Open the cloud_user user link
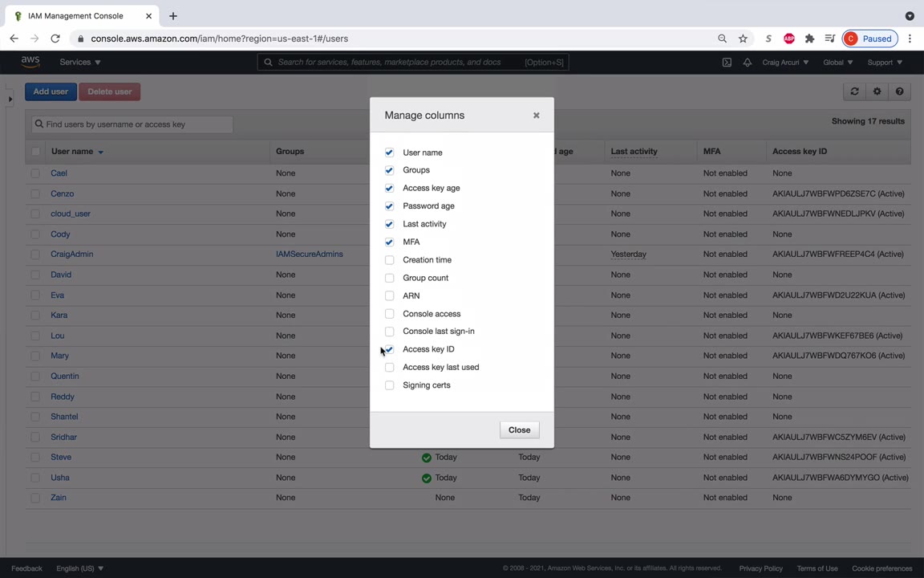 [x=70, y=214]
